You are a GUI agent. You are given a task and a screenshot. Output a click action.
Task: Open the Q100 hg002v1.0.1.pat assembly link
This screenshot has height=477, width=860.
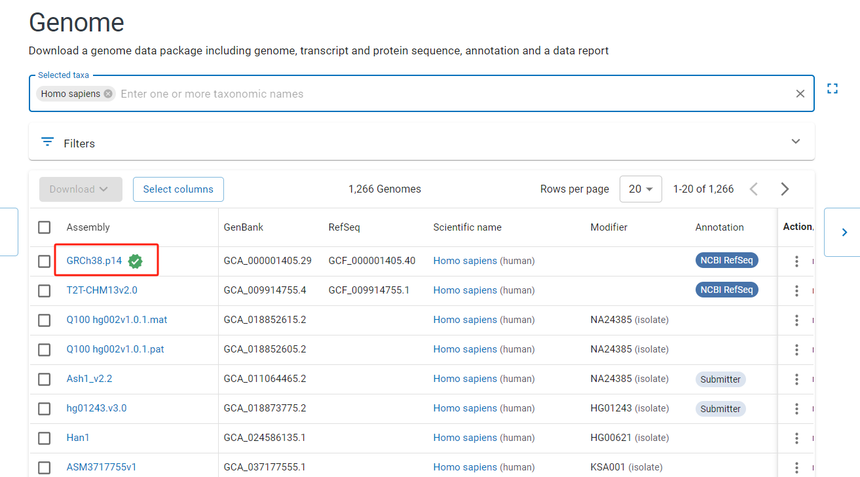click(x=115, y=349)
